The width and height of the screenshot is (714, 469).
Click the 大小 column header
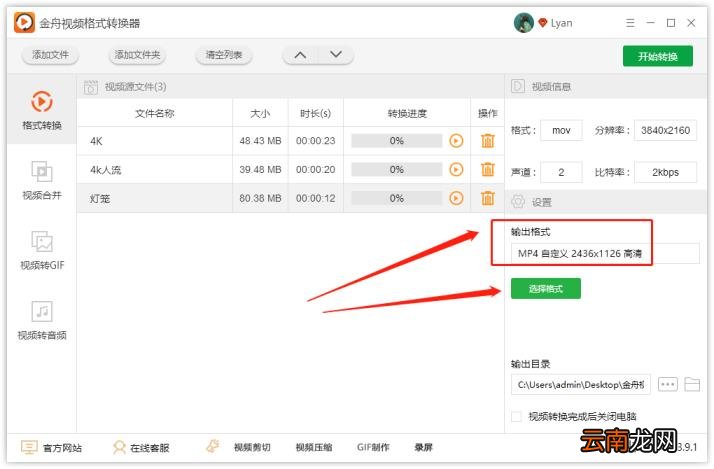(260, 113)
